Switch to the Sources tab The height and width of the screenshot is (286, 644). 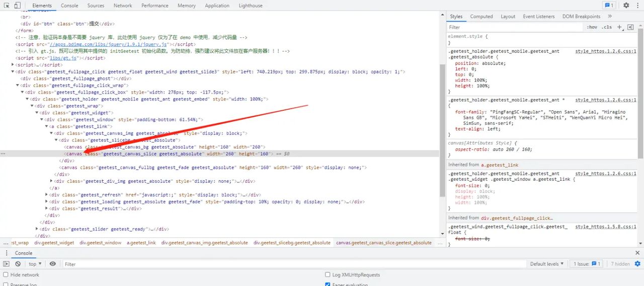tap(96, 6)
